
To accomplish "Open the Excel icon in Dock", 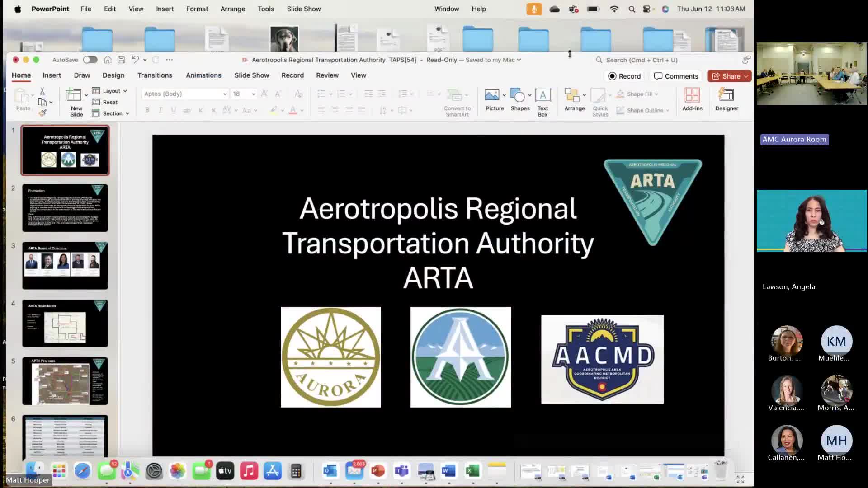I will 472,471.
